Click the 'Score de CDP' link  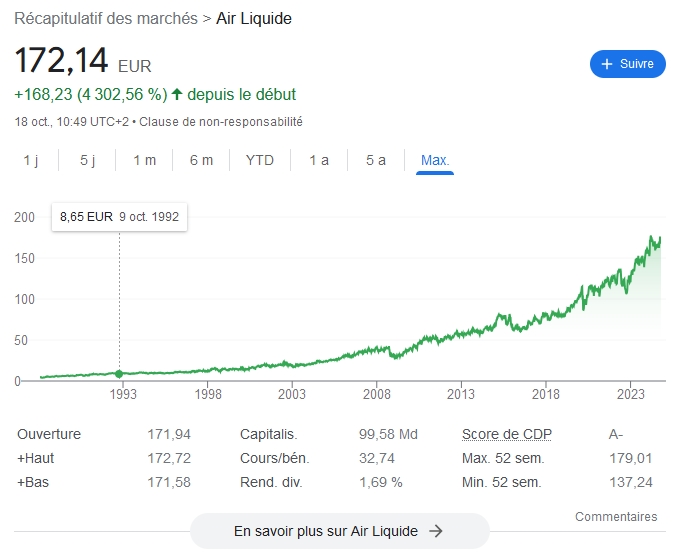[x=507, y=434]
